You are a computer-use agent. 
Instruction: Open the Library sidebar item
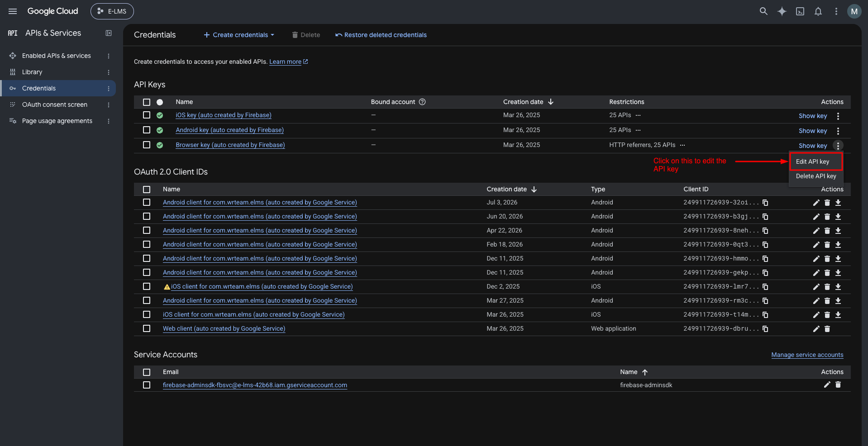pyautogui.click(x=32, y=72)
